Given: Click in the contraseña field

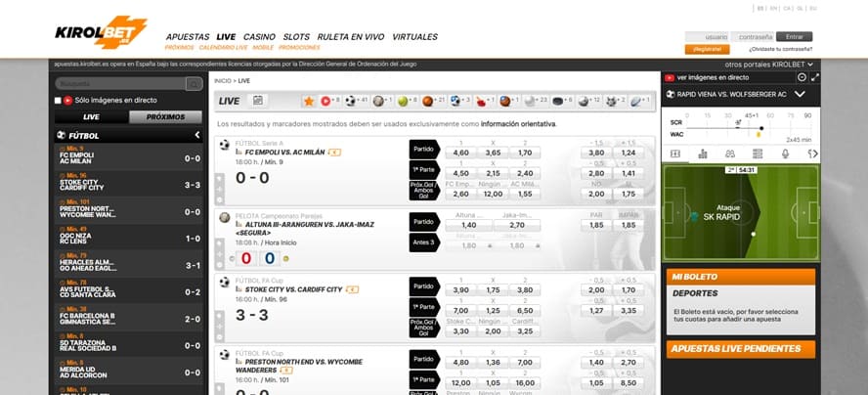Looking at the screenshot, I should (752, 36).
